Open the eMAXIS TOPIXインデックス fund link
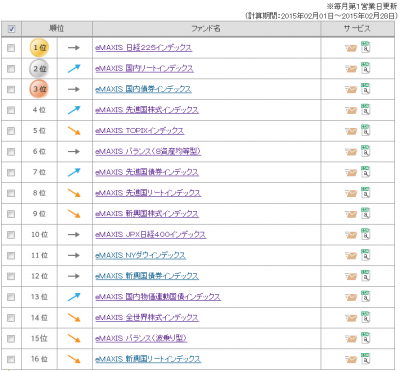Viewport: 400px width, 371px height. click(140, 131)
